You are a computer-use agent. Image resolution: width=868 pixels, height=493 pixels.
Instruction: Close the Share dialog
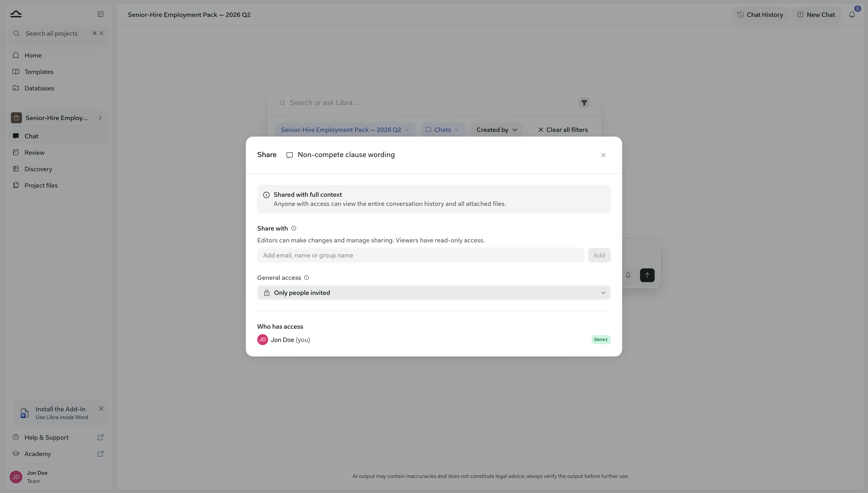point(603,155)
